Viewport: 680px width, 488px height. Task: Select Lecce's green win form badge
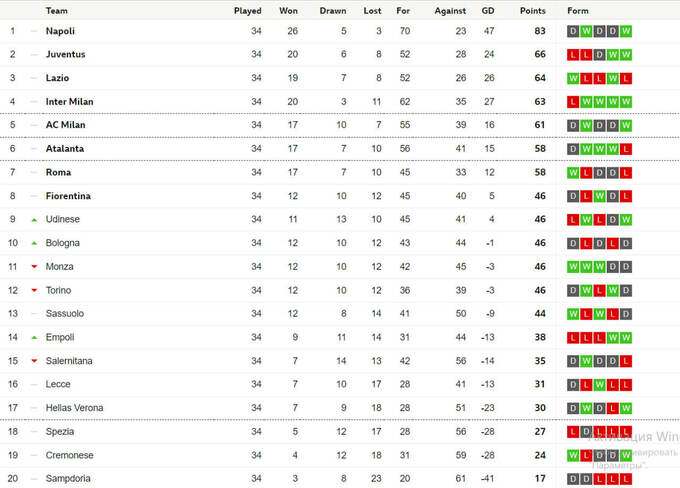(x=599, y=385)
